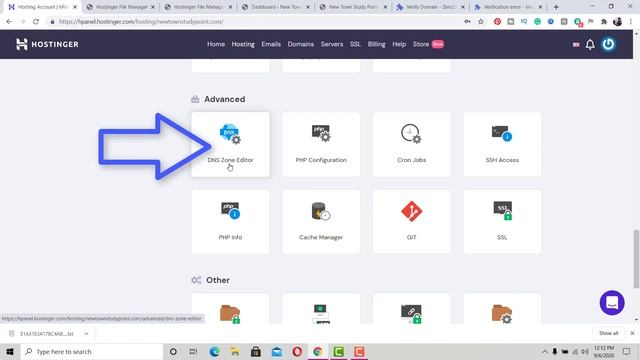
Task: Open the Billing menu item
Action: (376, 44)
